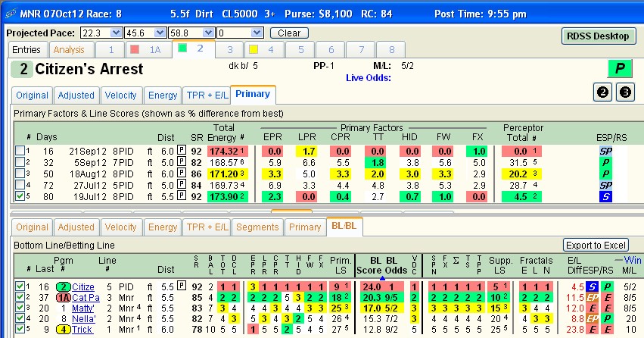The width and height of the screenshot is (644, 338).
Task: Open the Matty' horse link
Action: [x=83, y=308]
